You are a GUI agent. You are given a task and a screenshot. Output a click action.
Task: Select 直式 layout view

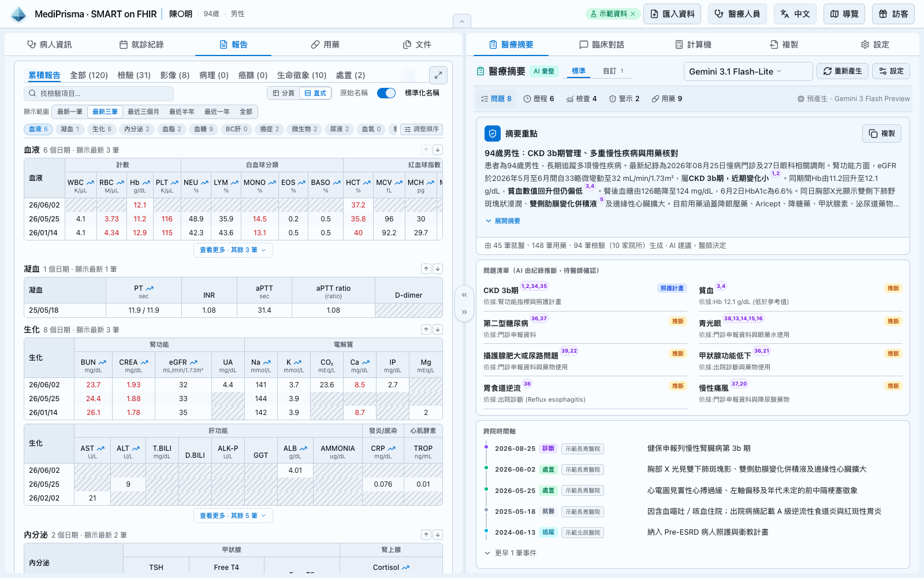tap(315, 93)
